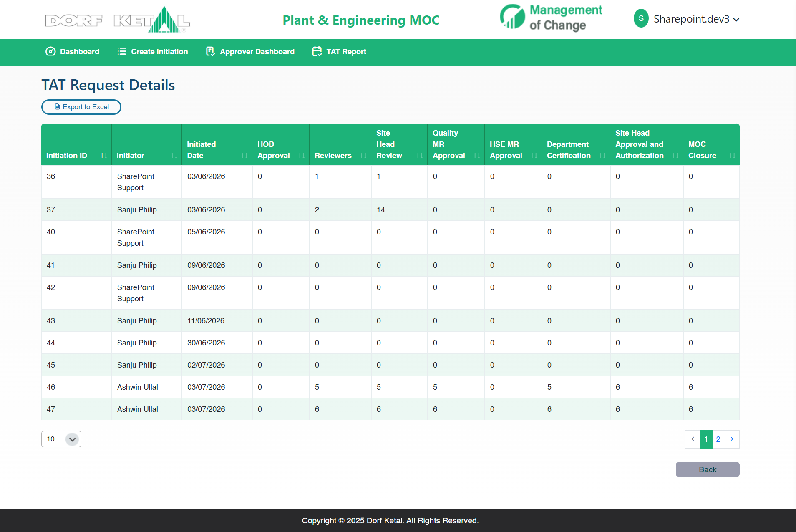Click the TAT Report calendar icon
The width and height of the screenshot is (796, 532).
point(317,51)
